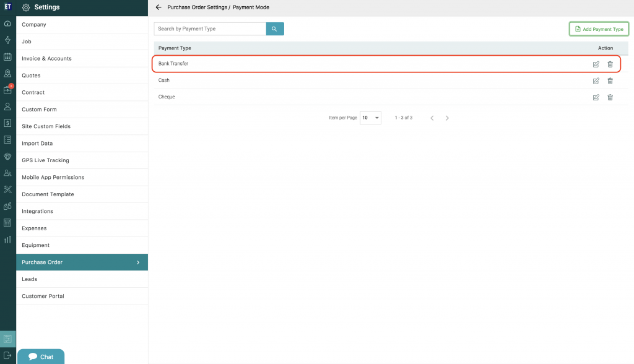Open the jobs briefcase icon with badge
The height and width of the screenshot is (364, 634).
7,90
